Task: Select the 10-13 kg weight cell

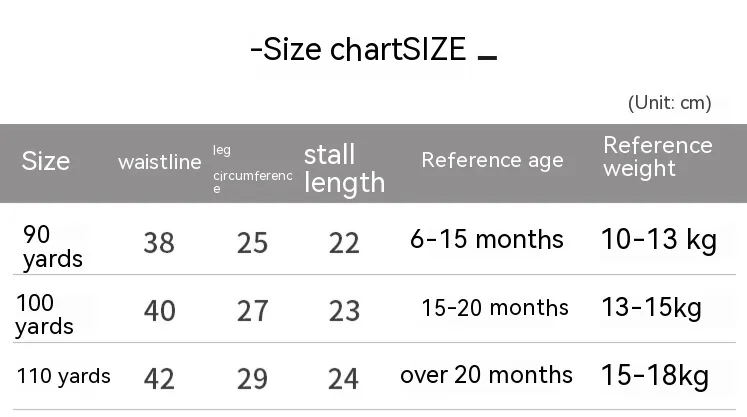Action: (x=659, y=240)
